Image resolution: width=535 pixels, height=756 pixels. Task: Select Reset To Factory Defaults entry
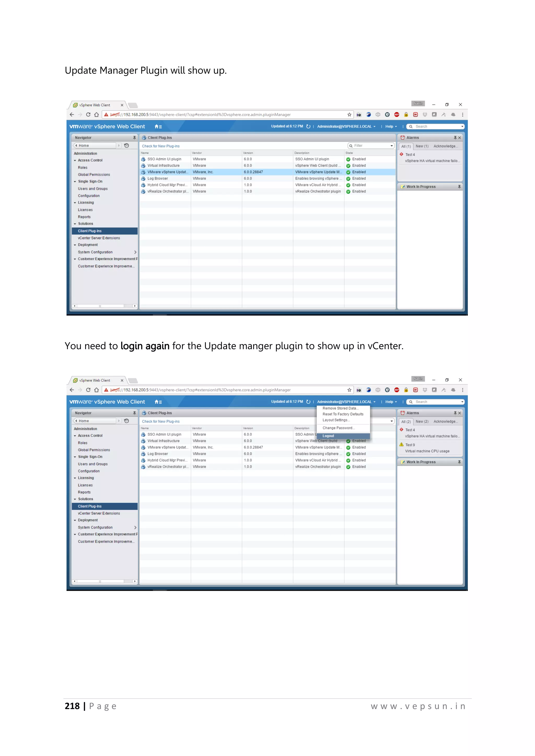(x=343, y=414)
